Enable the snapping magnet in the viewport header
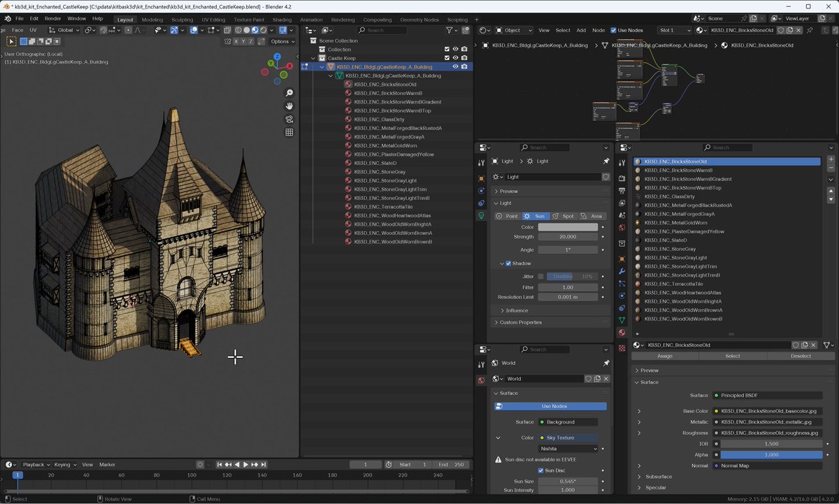This screenshot has width=839, height=504. coord(103,30)
